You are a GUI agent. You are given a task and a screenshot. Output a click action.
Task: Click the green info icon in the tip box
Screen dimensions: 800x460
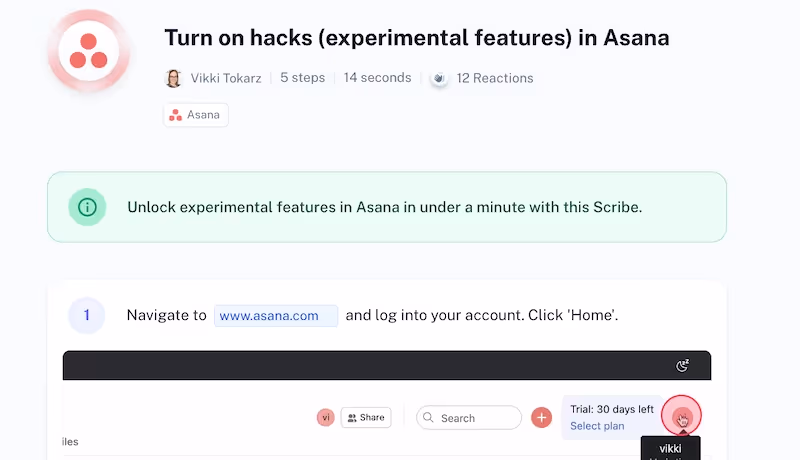pos(87,207)
